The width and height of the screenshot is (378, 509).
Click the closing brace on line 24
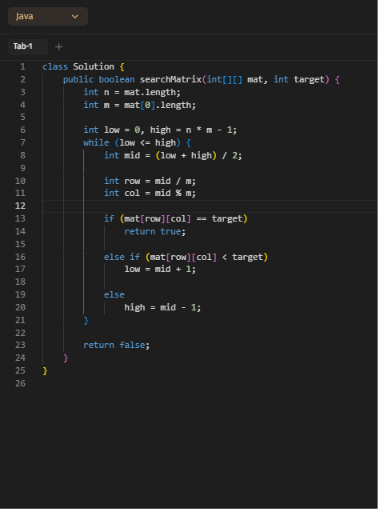[66, 358]
